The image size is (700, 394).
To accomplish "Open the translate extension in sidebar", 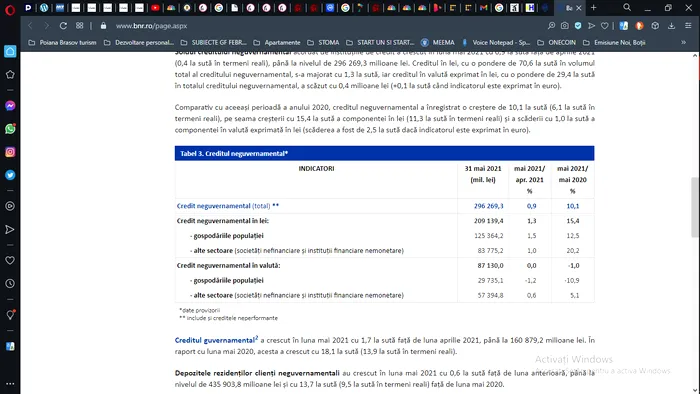I will 10,346.
